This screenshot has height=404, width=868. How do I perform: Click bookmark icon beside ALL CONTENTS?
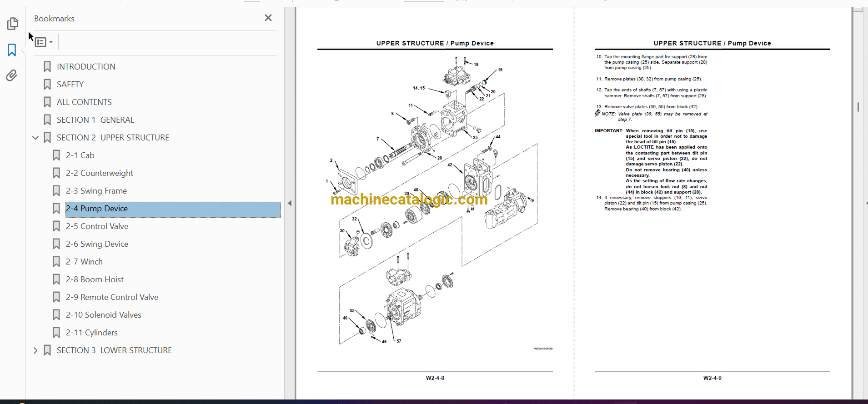47,102
